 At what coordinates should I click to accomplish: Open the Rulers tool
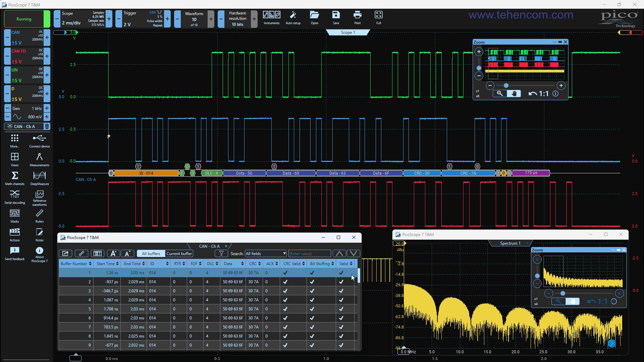[x=39, y=216]
